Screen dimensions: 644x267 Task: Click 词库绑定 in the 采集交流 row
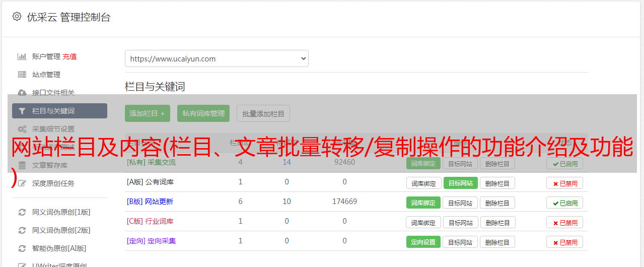[x=423, y=163]
